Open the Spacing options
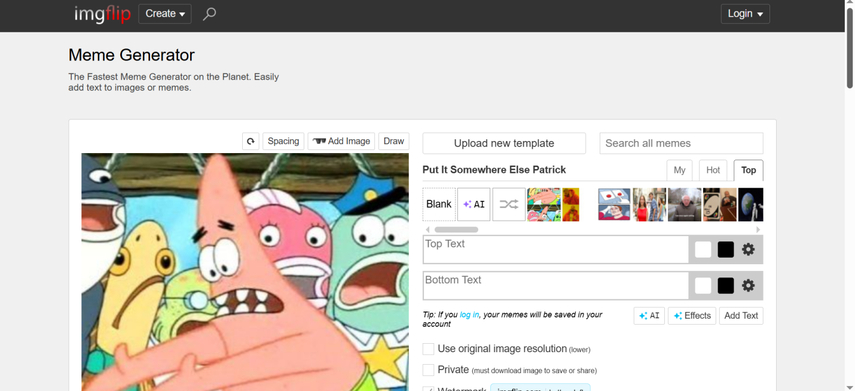The width and height of the screenshot is (855, 391). click(283, 141)
